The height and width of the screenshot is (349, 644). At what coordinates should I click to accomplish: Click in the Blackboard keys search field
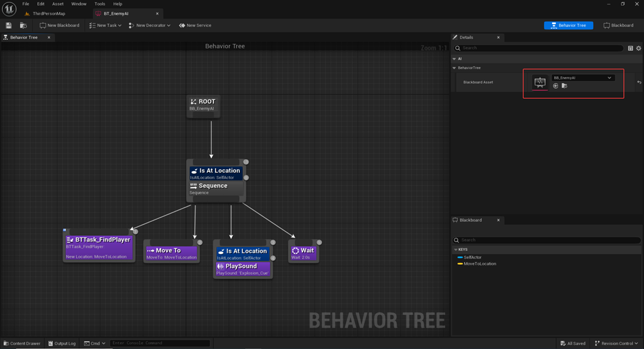coord(547,240)
